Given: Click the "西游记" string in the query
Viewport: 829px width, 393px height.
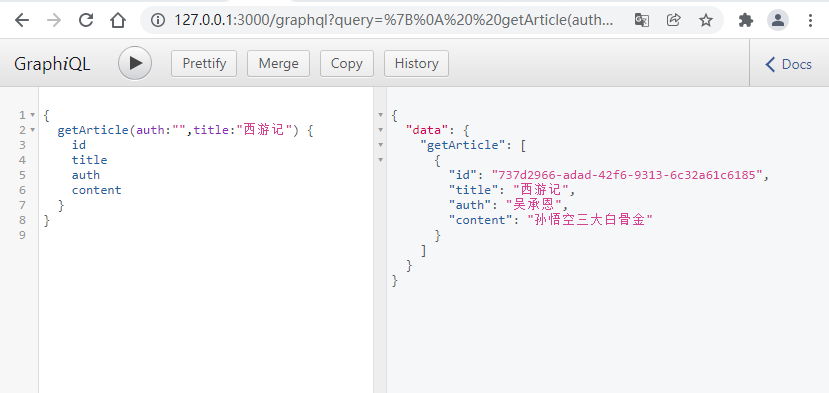Looking at the screenshot, I should pos(264,130).
